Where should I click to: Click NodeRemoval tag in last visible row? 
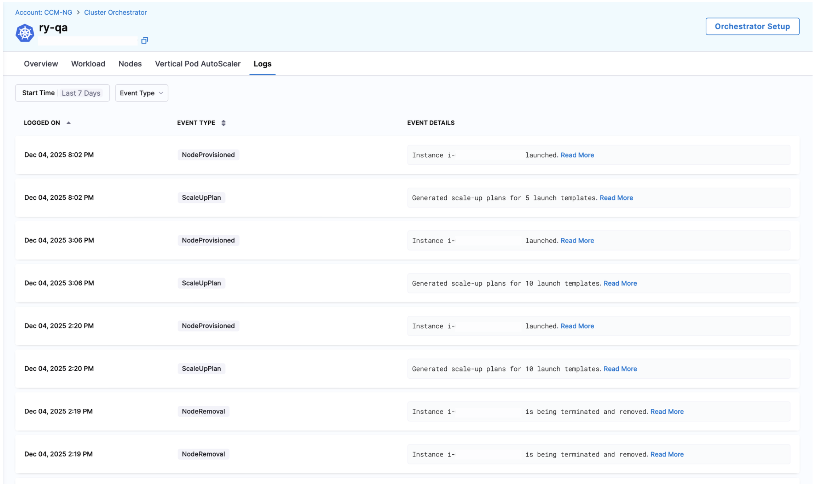pyautogui.click(x=203, y=454)
